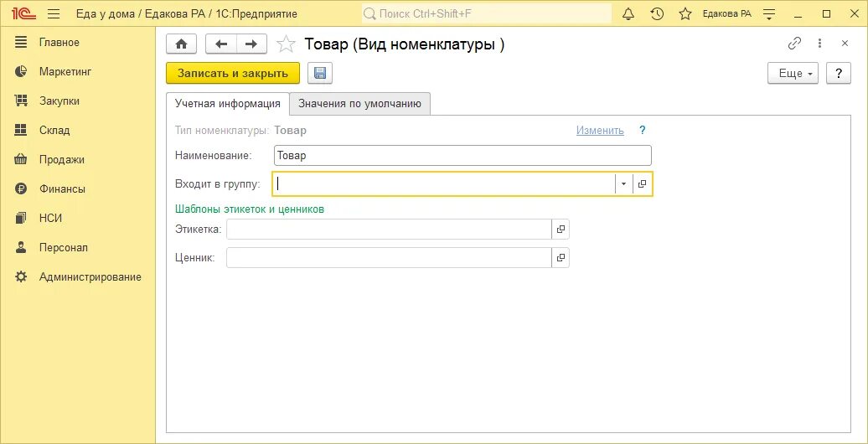Image resolution: width=868 pixels, height=444 pixels.
Task: Open favorites star in title bar
Action: (685, 14)
